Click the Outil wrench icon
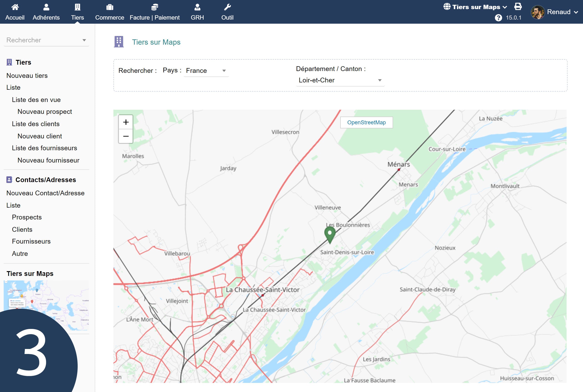Image resolution: width=583 pixels, height=392 pixels. (x=227, y=7)
